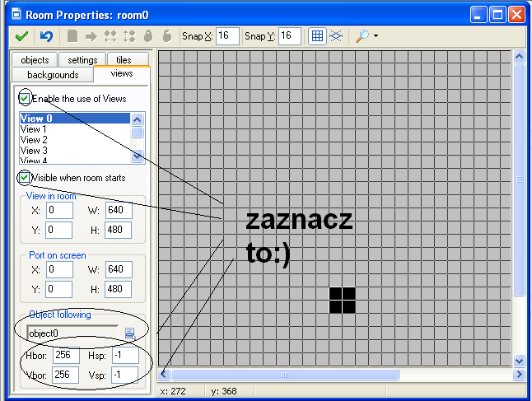
Task: Toggle Visible when room starts checkbox
Action: (25, 178)
